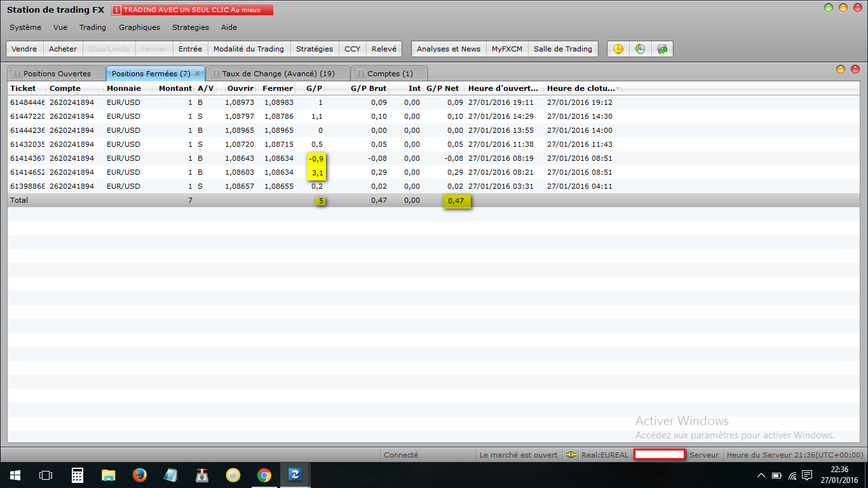Close the Positions Fermées tab with its X

click(x=197, y=74)
